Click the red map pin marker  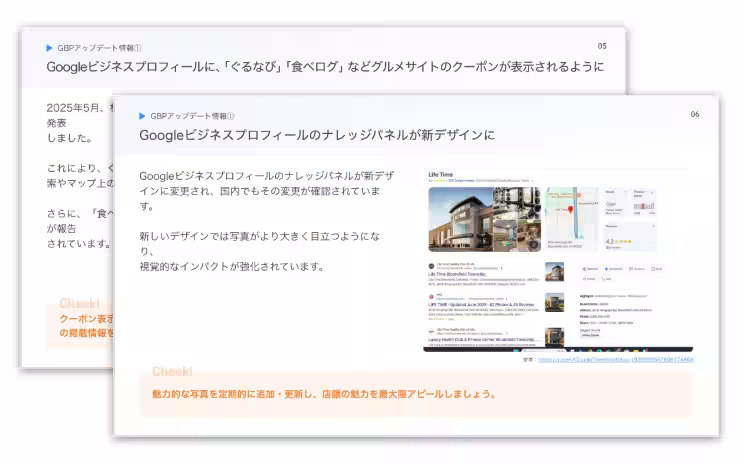coord(572,211)
